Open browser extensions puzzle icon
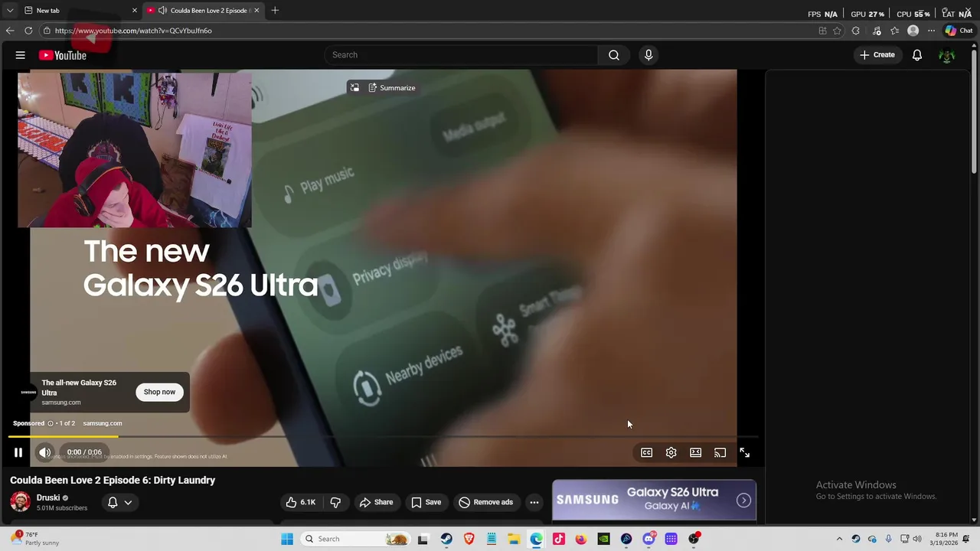 click(x=856, y=31)
